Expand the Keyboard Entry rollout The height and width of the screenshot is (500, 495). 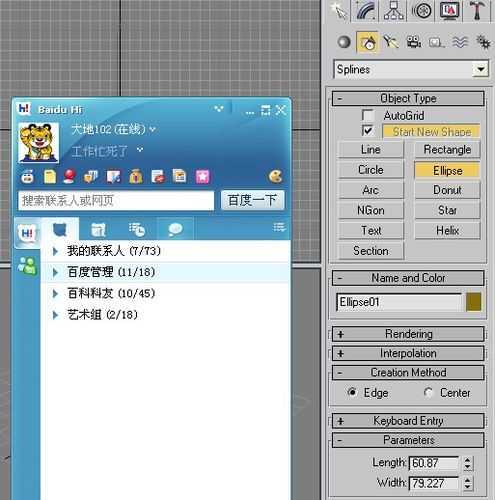point(408,421)
